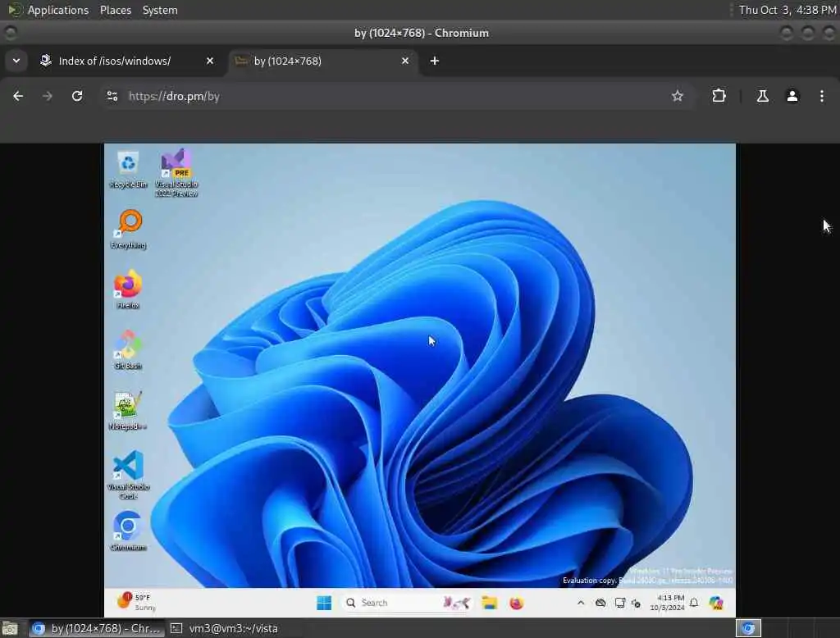Screen dimensions: 840x638
Task: Open Recycle Bin desktop icon
Action: 128,170
